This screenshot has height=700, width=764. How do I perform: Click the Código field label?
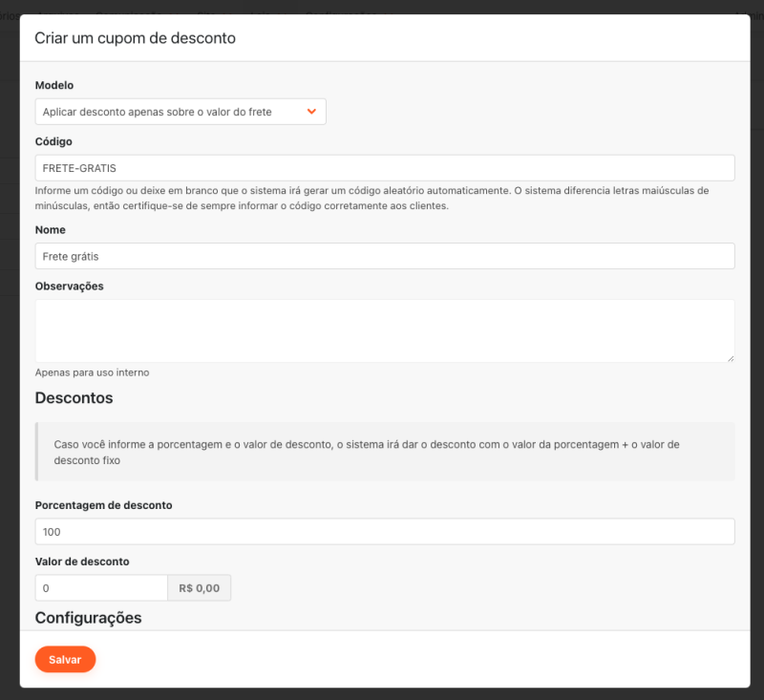53,141
